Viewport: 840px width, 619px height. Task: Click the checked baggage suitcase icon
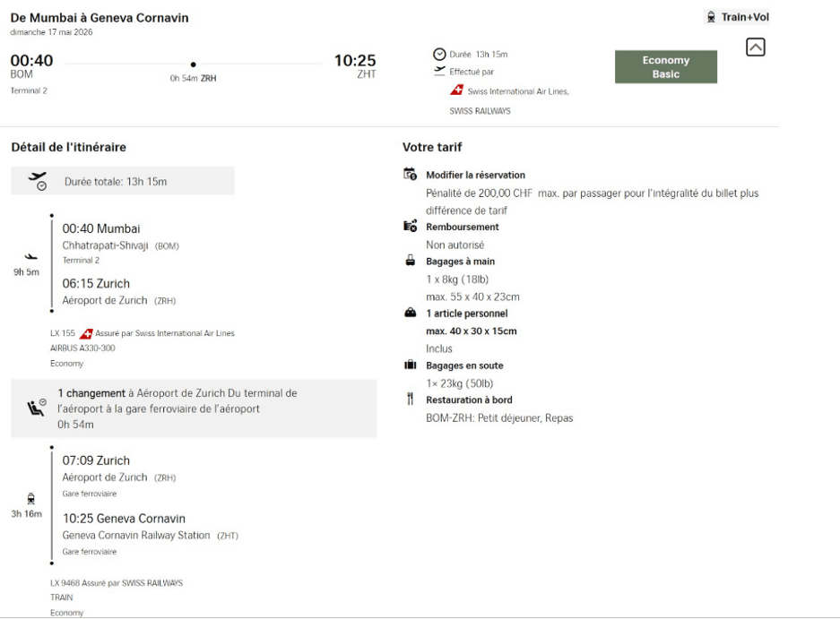point(411,365)
